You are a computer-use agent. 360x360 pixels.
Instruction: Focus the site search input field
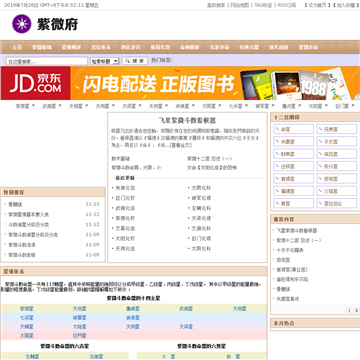(x=47, y=61)
